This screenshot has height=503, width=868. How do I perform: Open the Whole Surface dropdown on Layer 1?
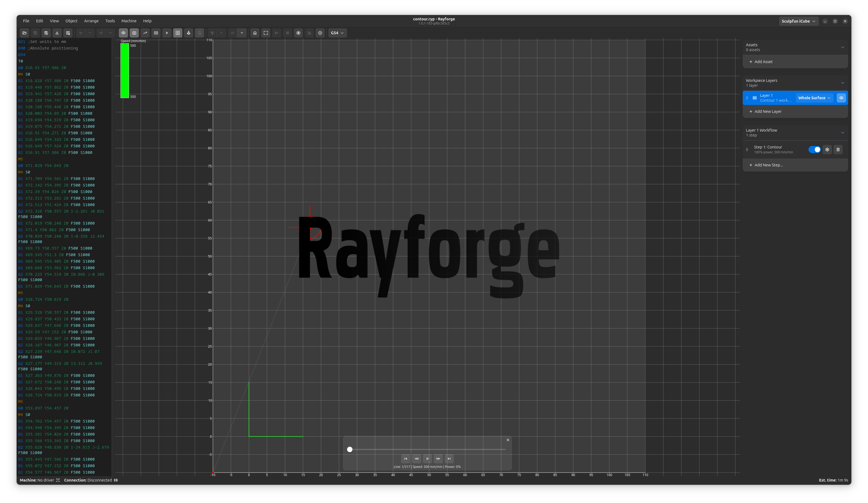pos(814,98)
